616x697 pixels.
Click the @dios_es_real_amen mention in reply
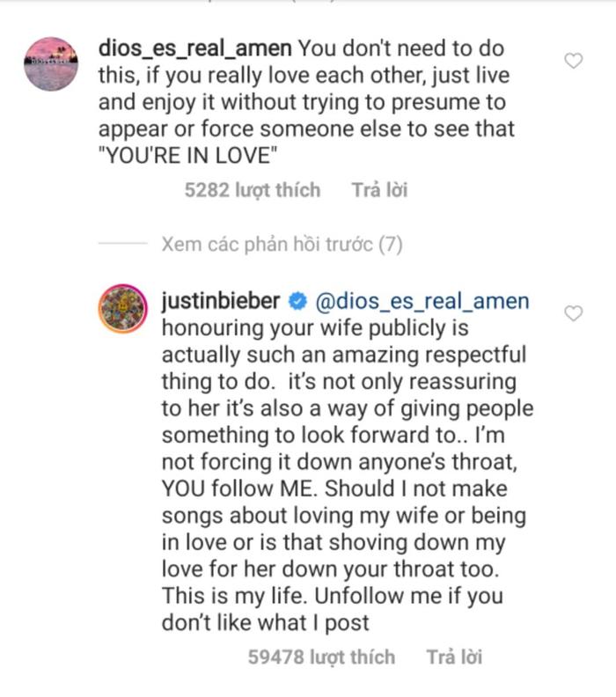(422, 302)
